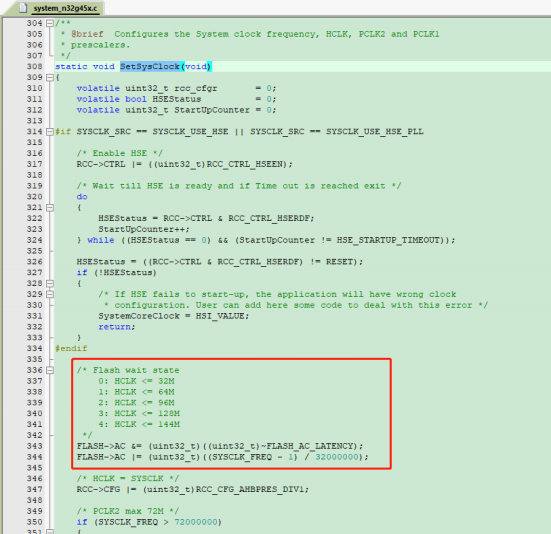The image size is (551, 534).
Task: Click the 72000000 value on line 350
Action: [196, 522]
